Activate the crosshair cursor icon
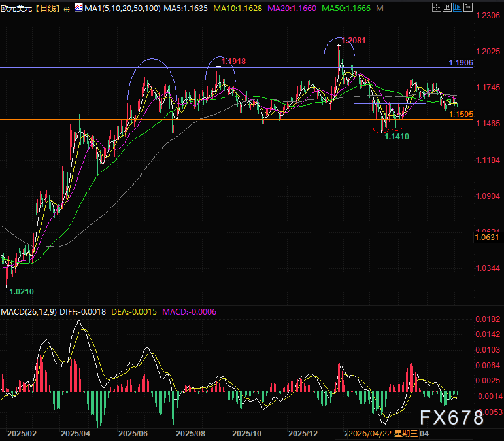Screen dimensions: 504x441 436,7
